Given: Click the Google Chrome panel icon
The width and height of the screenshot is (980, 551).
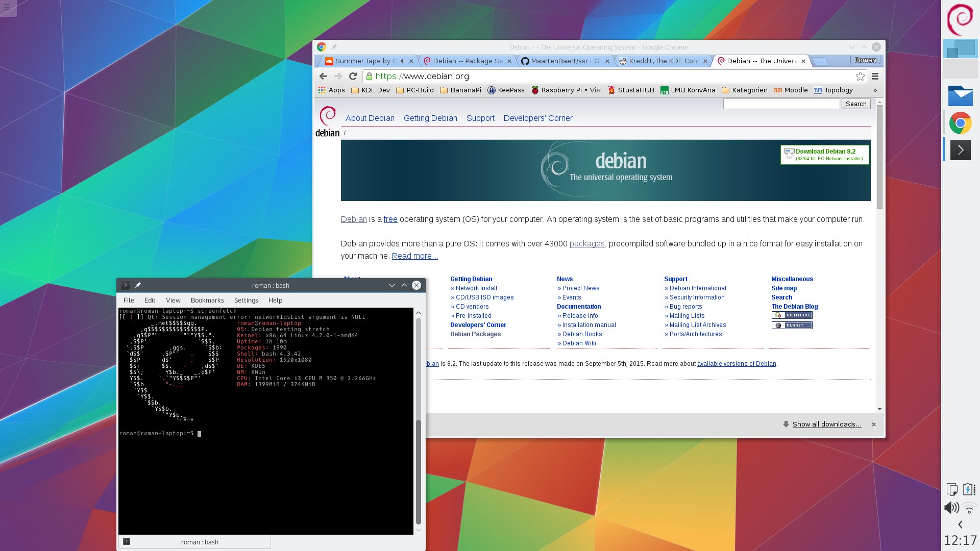Looking at the screenshot, I should 960,123.
